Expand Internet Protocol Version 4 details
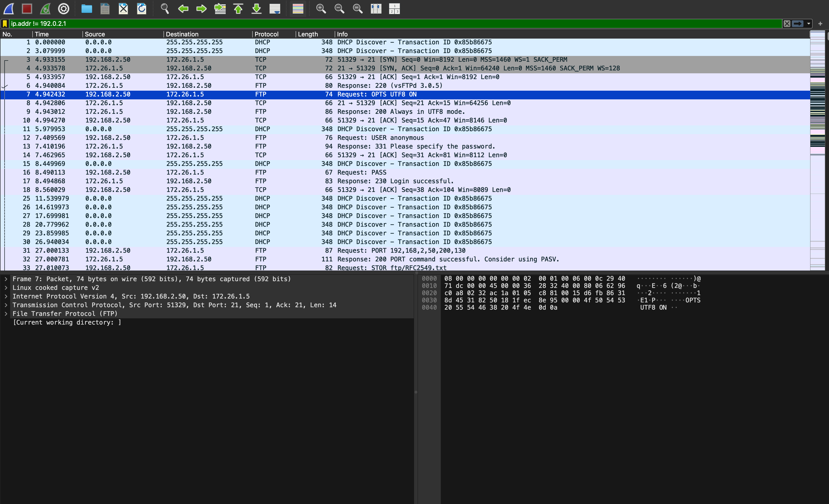829x504 pixels. pyautogui.click(x=6, y=296)
